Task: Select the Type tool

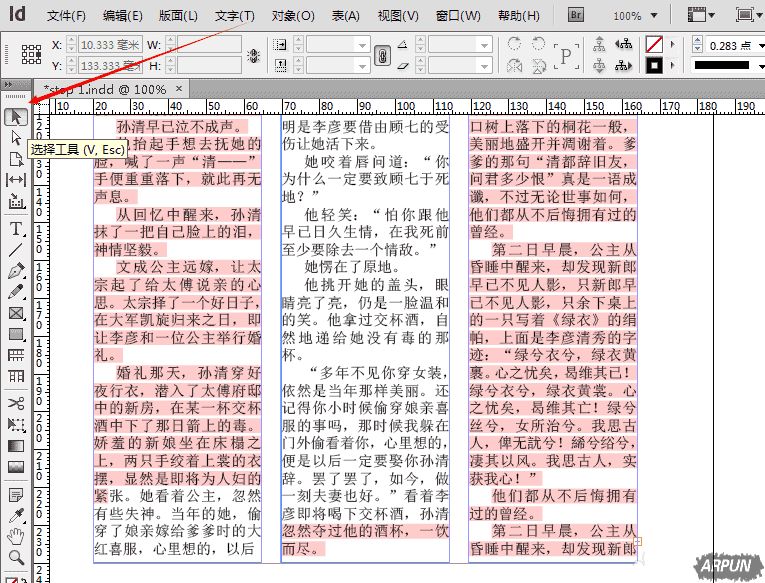Action: pyautogui.click(x=16, y=228)
